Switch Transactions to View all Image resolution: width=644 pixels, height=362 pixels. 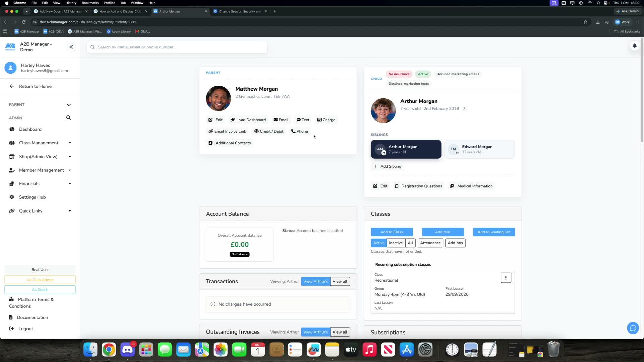pos(340,281)
